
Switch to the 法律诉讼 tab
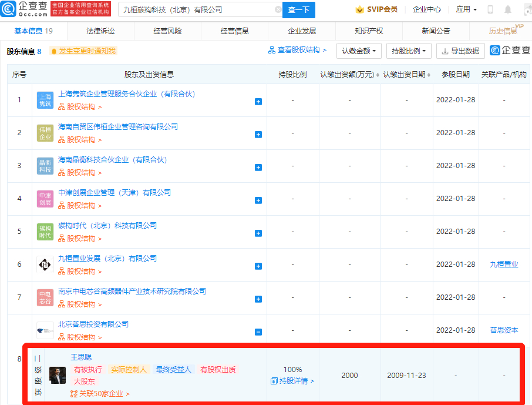click(x=100, y=31)
